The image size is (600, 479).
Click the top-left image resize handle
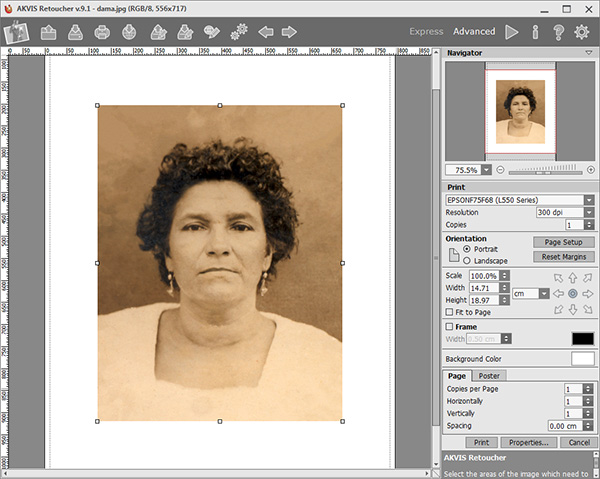pos(97,105)
